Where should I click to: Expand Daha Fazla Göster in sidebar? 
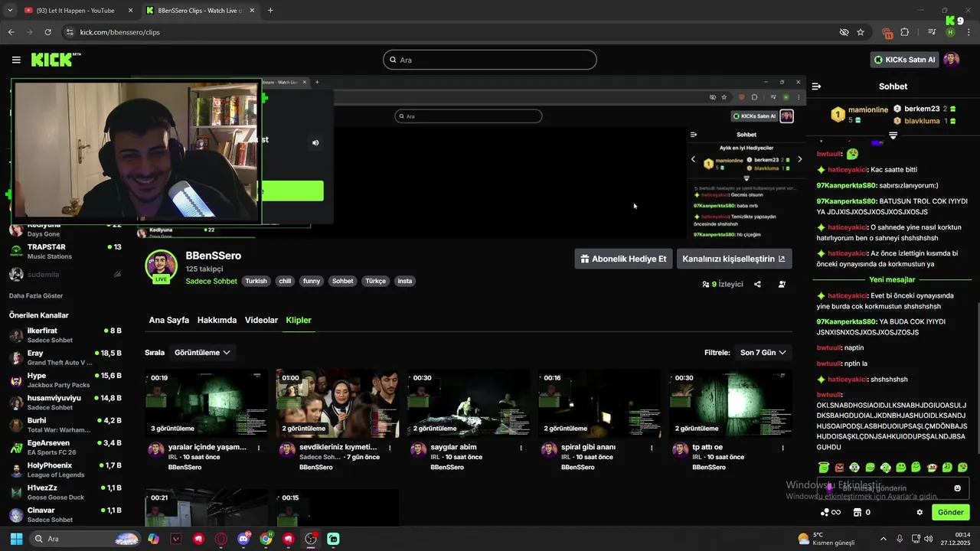36,295
